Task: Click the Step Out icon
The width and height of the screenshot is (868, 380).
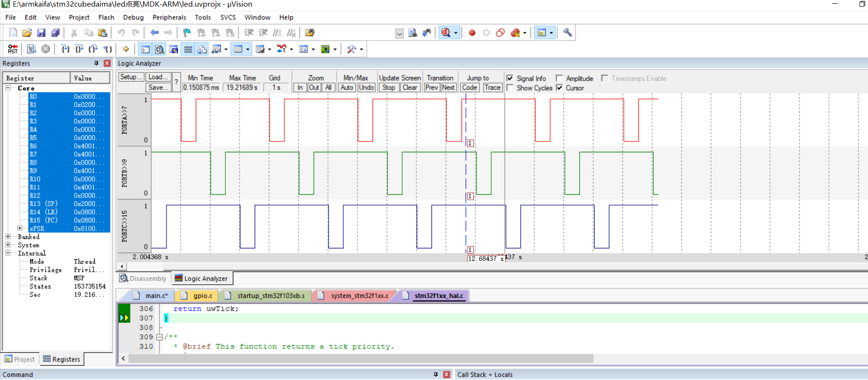Action: 93,49
